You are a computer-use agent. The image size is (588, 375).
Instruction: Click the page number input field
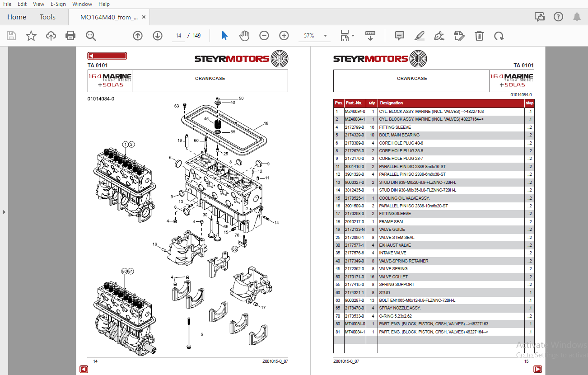[178, 36]
